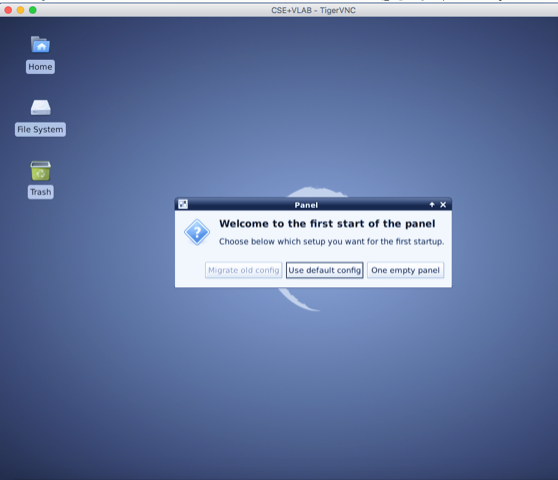Viewport: 558px width, 480px height.
Task: Click the blue question mark dialog icon
Action: (197, 232)
